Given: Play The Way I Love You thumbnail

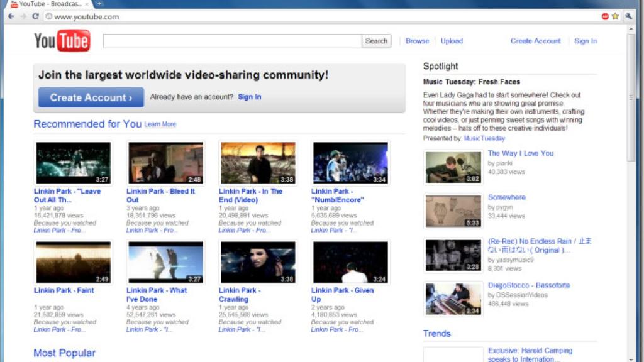Looking at the screenshot, I should tap(453, 167).
